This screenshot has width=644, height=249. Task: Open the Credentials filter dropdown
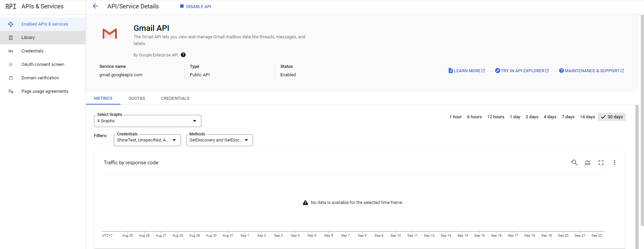click(147, 140)
